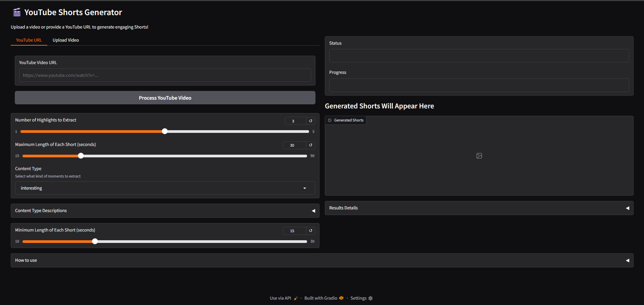644x305 pixels.
Task: Expand the How to use section
Action: [322, 260]
